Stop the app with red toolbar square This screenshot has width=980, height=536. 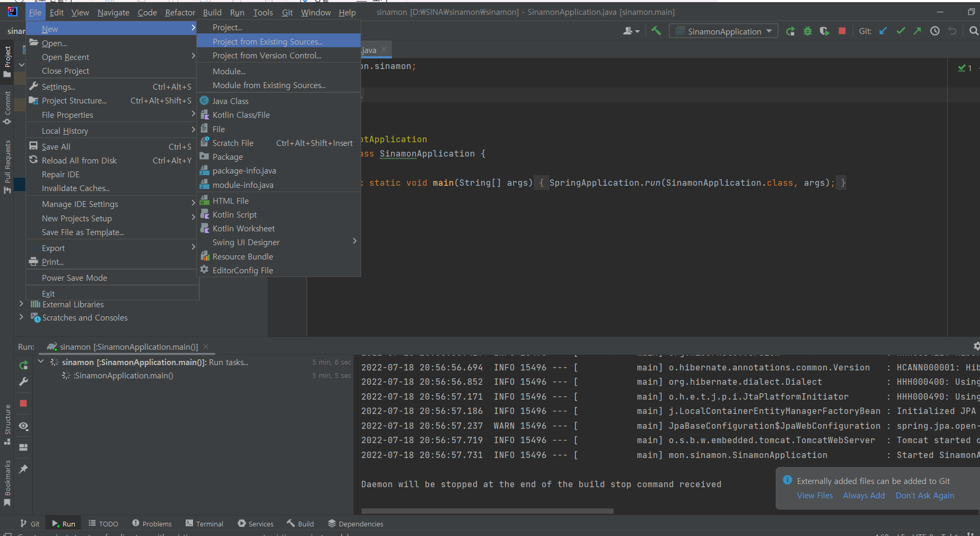[x=842, y=31]
